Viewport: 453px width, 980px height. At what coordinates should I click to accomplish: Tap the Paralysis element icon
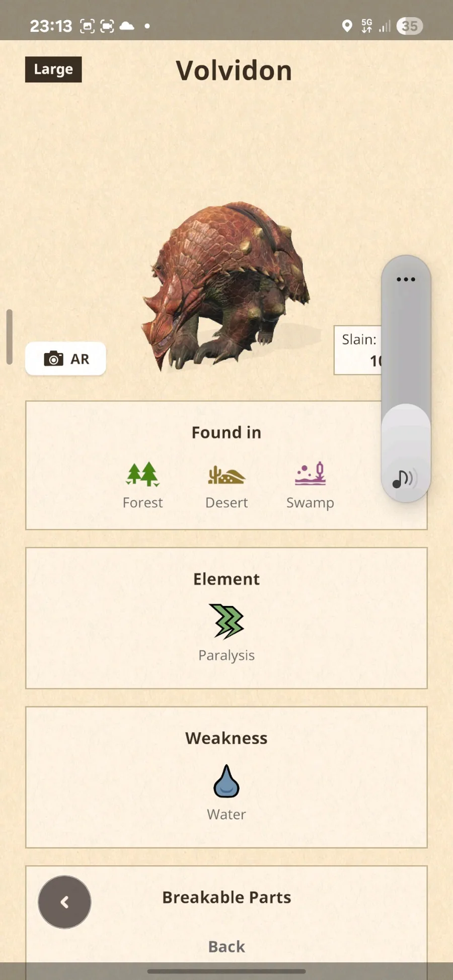tap(226, 621)
